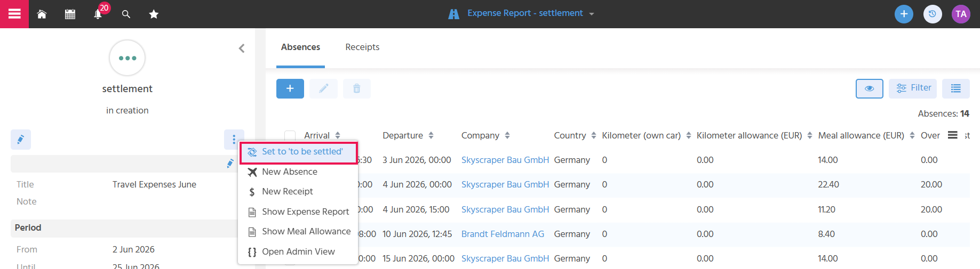Open the calendar icon in top bar
The image size is (980, 269).
[x=70, y=14]
